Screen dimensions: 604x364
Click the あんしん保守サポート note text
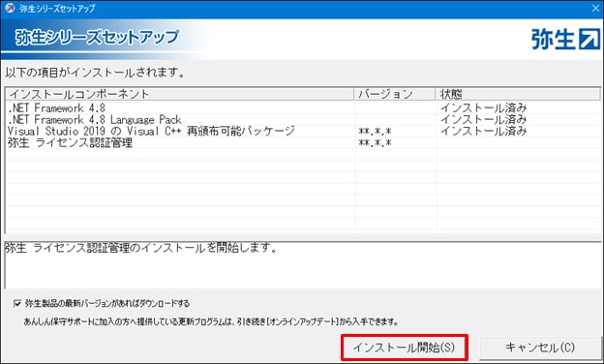pyautogui.click(x=211, y=321)
